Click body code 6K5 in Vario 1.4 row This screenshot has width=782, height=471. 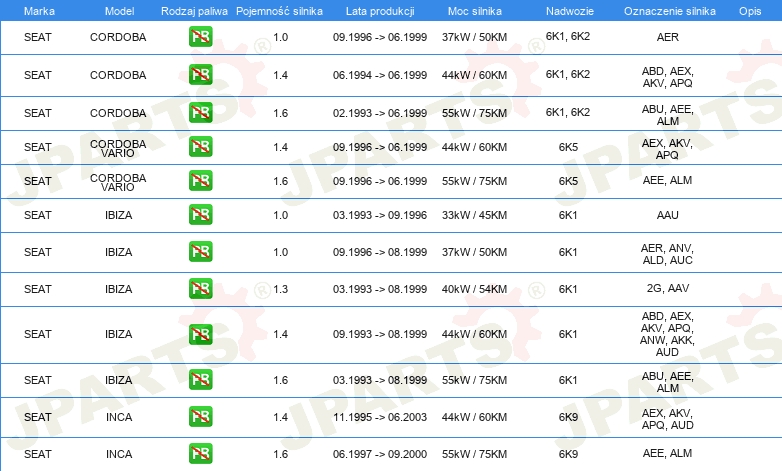click(x=568, y=147)
